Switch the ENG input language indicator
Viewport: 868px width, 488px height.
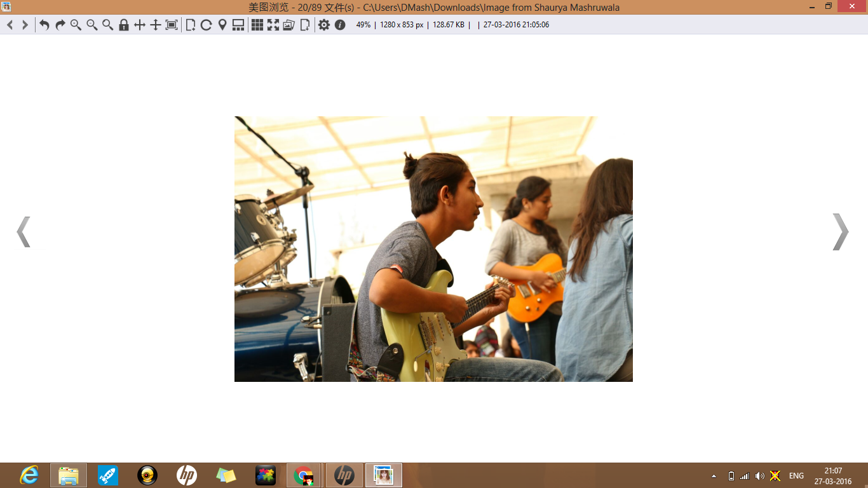point(796,476)
